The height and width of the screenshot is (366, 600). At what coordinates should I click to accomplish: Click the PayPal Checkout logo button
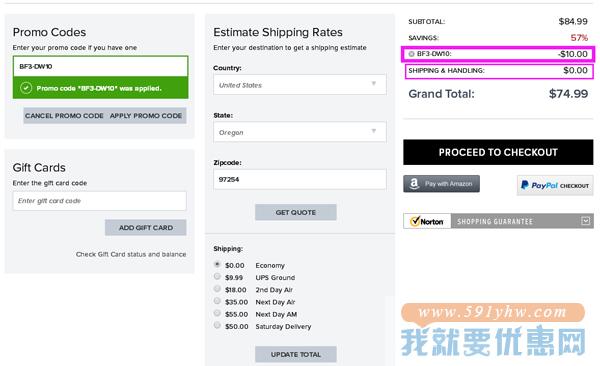[555, 185]
